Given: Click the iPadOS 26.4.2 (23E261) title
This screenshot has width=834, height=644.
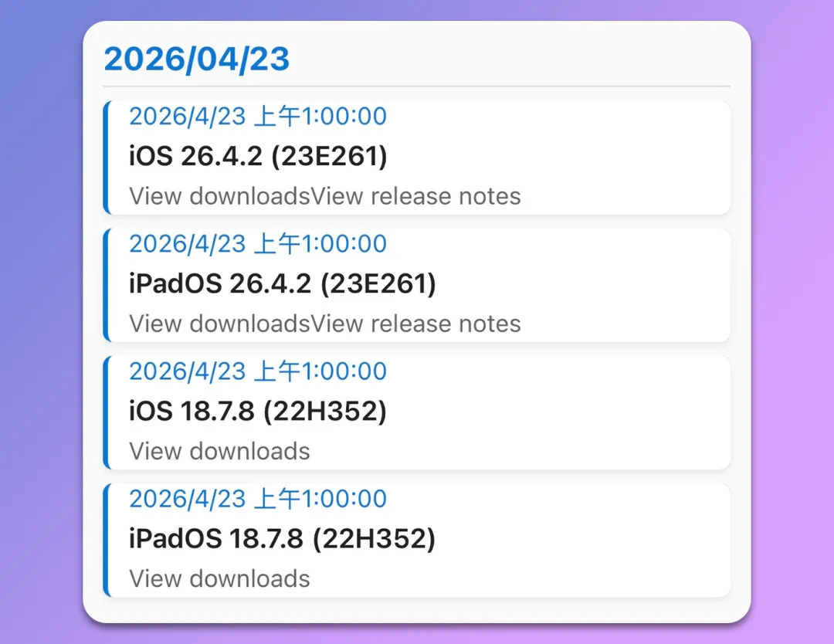Looking at the screenshot, I should (283, 284).
